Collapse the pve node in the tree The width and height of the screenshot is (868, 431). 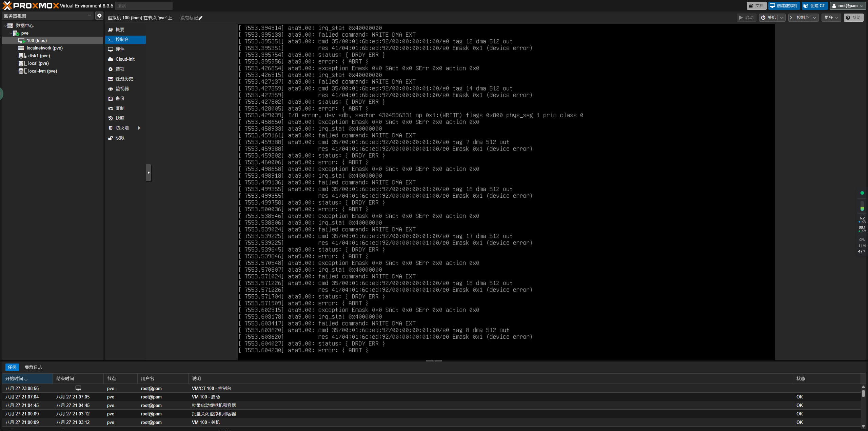point(10,33)
